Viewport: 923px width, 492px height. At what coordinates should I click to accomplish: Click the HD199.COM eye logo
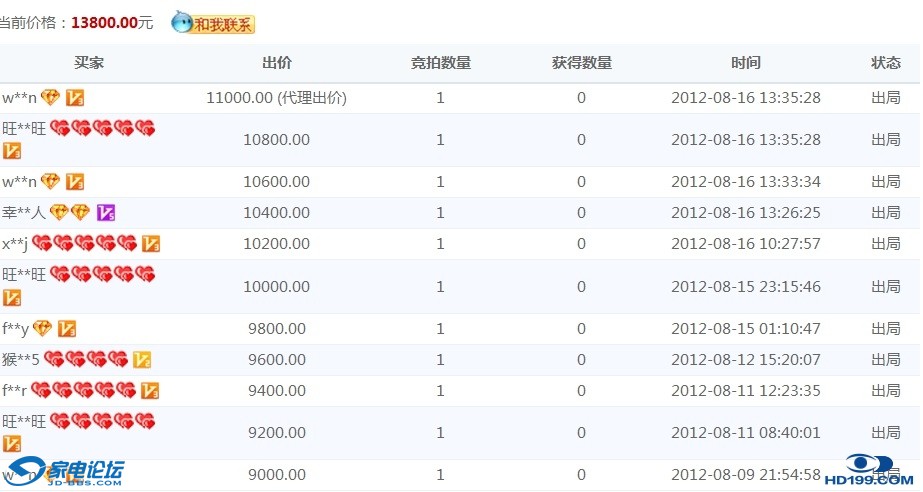(x=869, y=470)
